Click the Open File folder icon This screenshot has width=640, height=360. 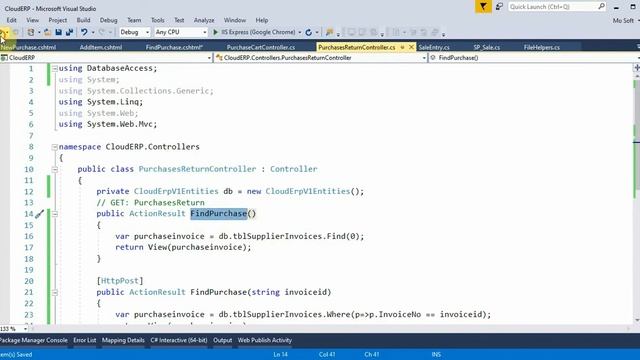click(47, 32)
